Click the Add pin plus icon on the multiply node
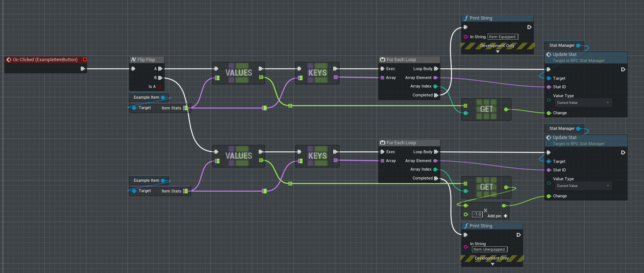 505,216
